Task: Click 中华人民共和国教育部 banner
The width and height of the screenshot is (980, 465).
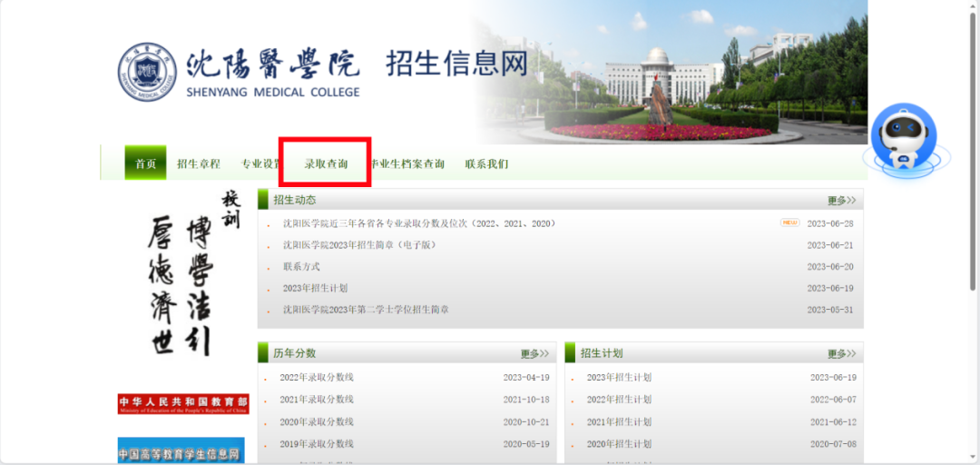Action: (182, 404)
